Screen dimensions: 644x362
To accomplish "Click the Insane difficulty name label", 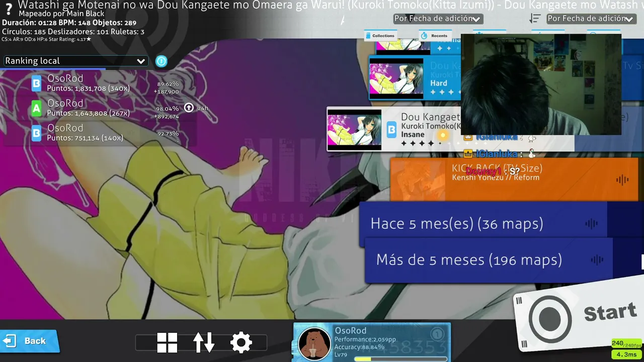I will 413,135.
